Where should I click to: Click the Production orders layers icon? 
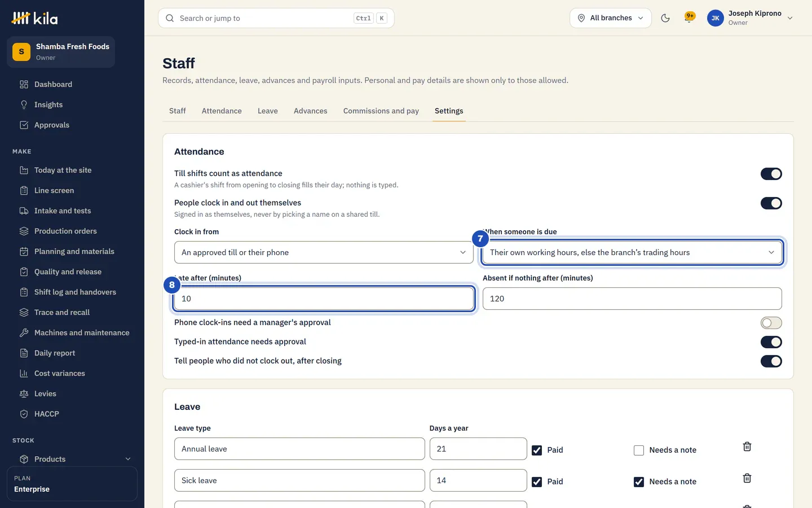click(x=24, y=231)
